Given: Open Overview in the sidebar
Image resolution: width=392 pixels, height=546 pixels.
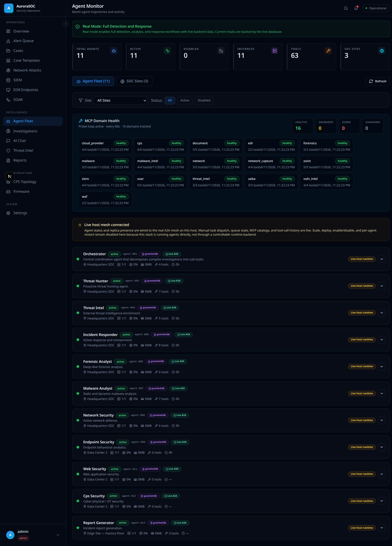Looking at the screenshot, I should (x=33, y=31).
